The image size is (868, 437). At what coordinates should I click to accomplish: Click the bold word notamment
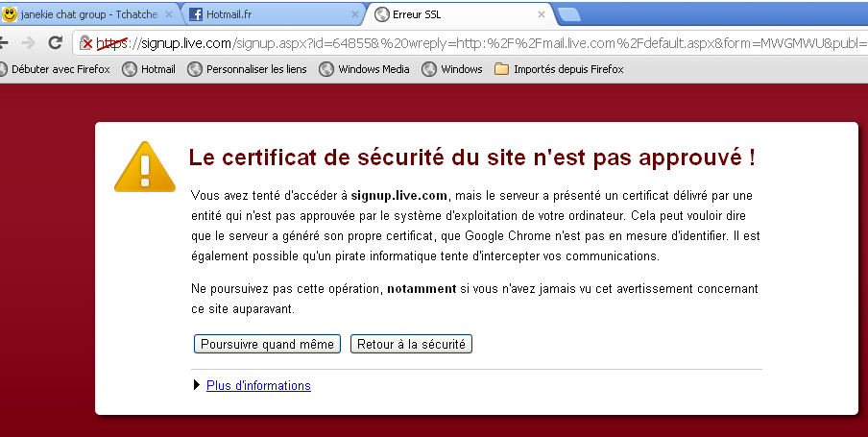click(x=422, y=288)
